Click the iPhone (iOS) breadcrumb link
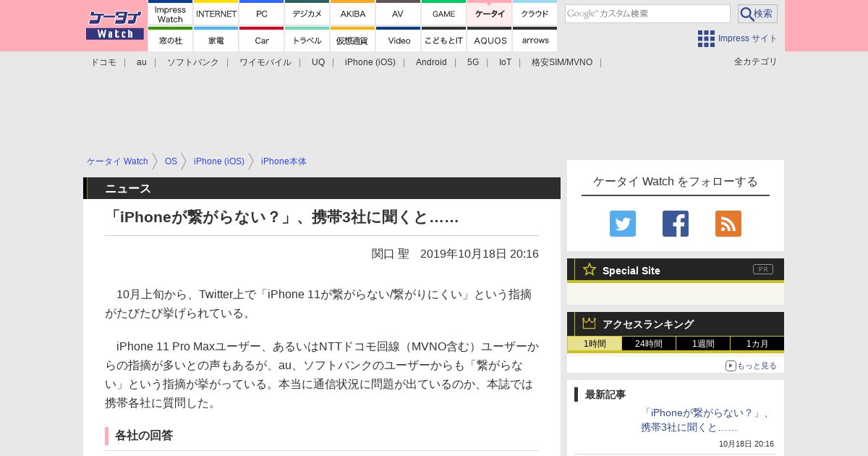Screen dimensions: 868x456 tap(219, 161)
